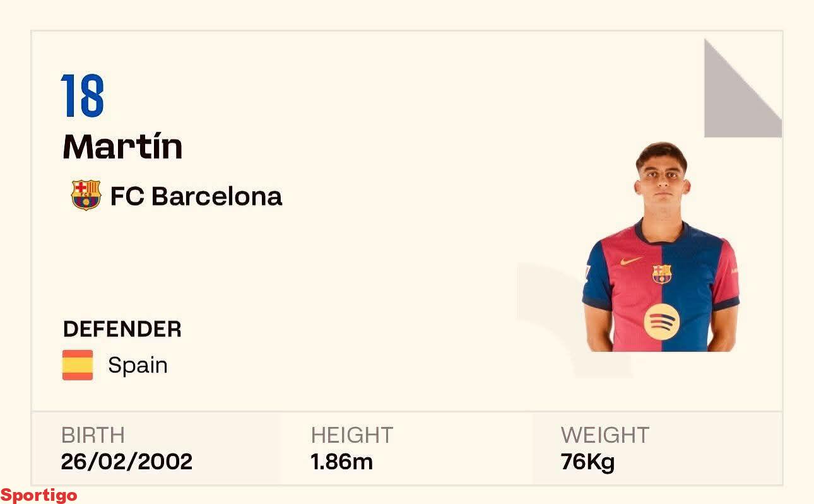
Task: Click the FC Barcelona crest beside the club name
Action: 86,195
